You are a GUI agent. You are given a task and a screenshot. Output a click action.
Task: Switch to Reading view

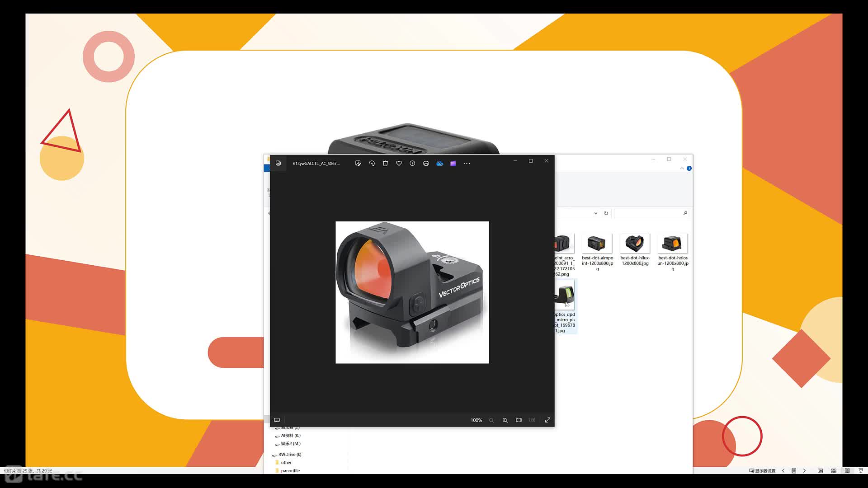(x=847, y=471)
